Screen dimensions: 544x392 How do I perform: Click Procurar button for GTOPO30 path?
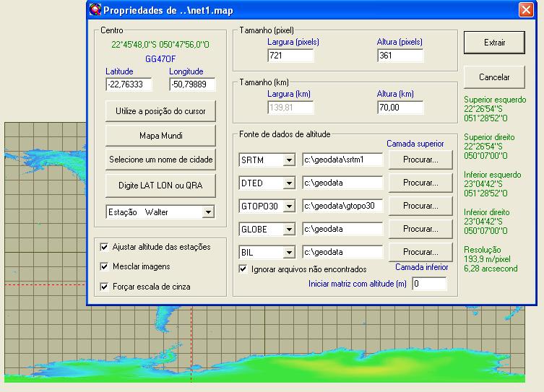[420, 206]
